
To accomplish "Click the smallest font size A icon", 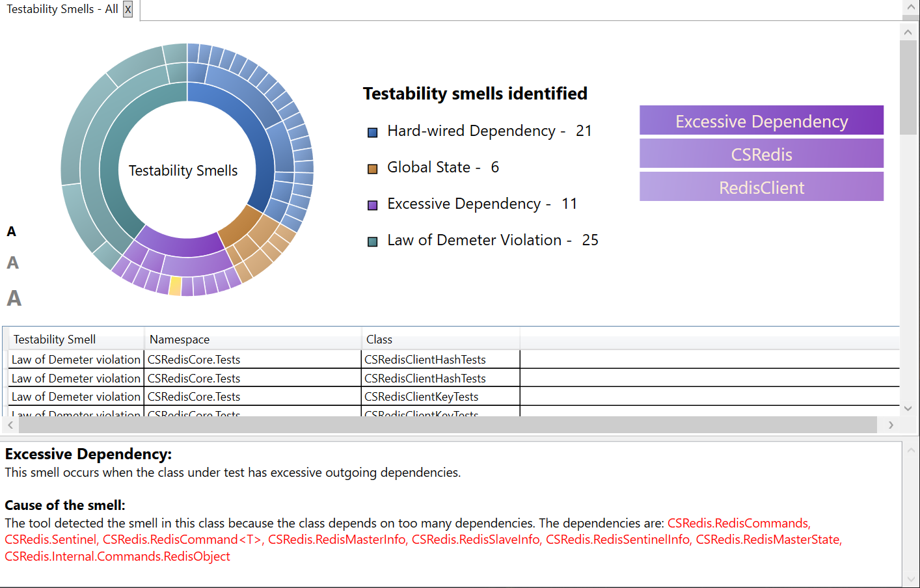I will point(12,232).
